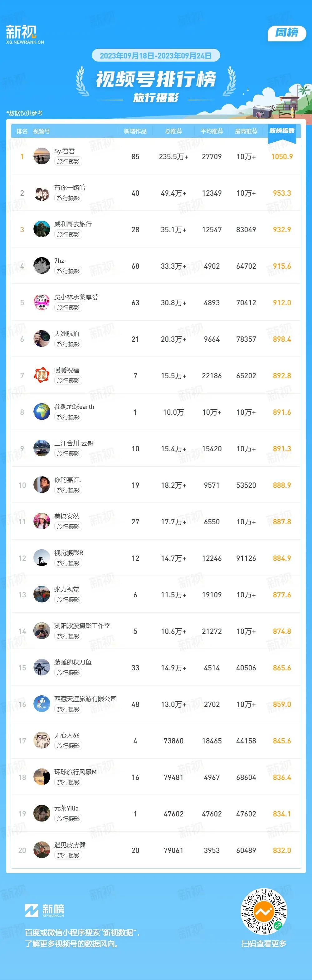Click the 平均推荐 column header
The height and width of the screenshot is (980, 312).
coord(212,131)
